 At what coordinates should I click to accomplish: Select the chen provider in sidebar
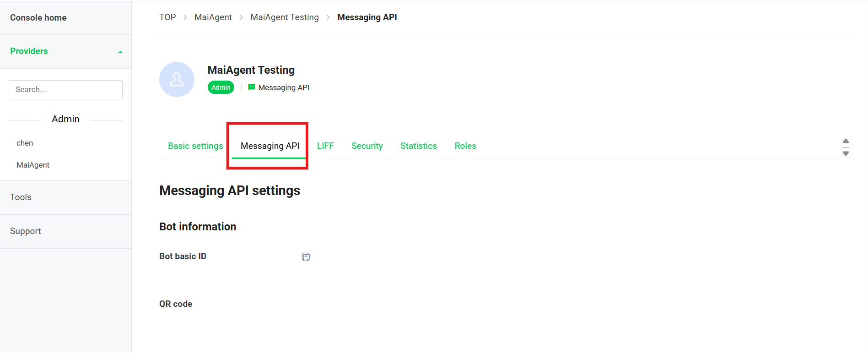[25, 143]
